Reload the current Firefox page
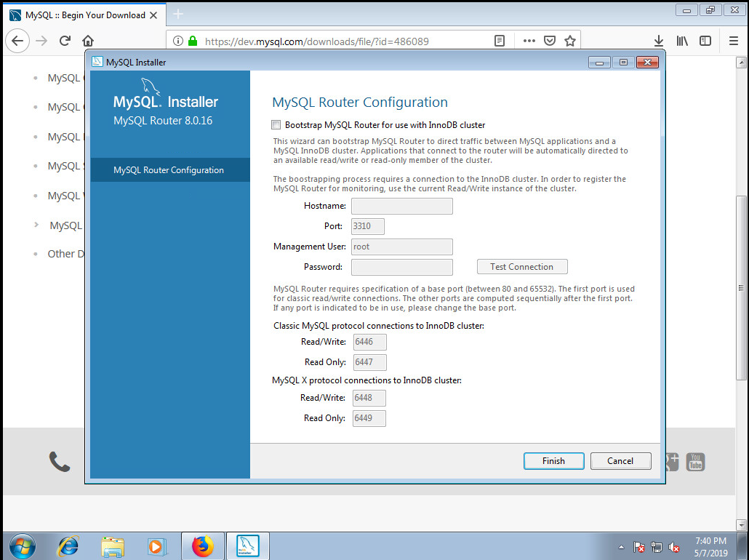This screenshot has height=560, width=749. [x=65, y=41]
